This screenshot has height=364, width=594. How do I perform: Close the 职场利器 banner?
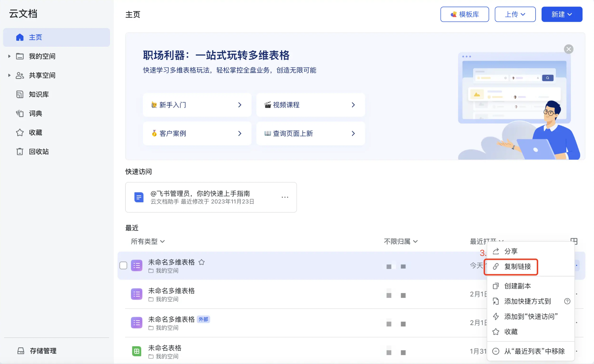point(569,49)
